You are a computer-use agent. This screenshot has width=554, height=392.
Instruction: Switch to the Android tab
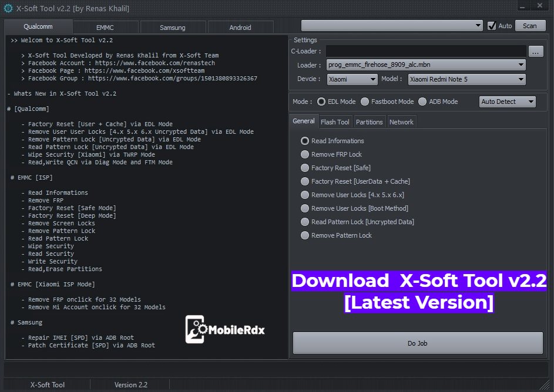(240, 28)
